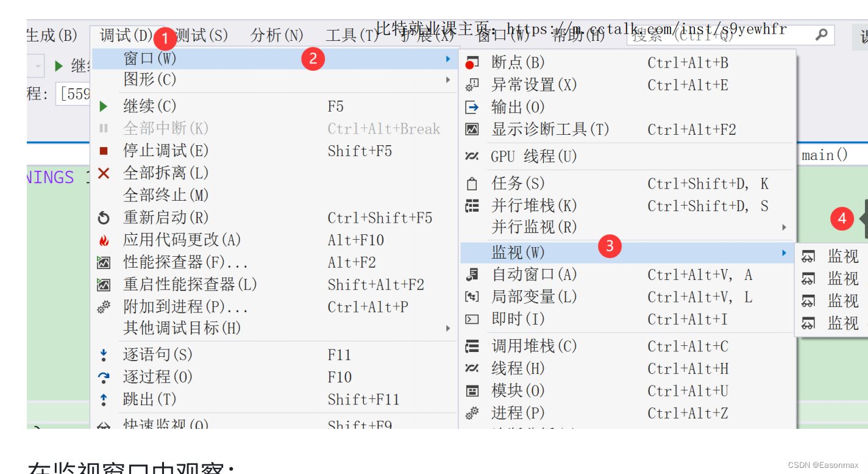The width and height of the screenshot is (868, 474).
Task: Expand the 并行监视(R) submenu arrow
Action: (x=784, y=228)
